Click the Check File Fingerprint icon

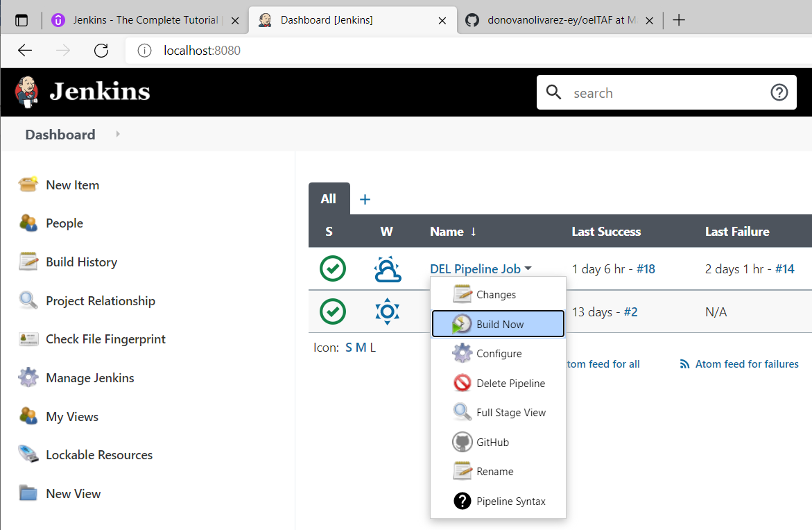(28, 339)
